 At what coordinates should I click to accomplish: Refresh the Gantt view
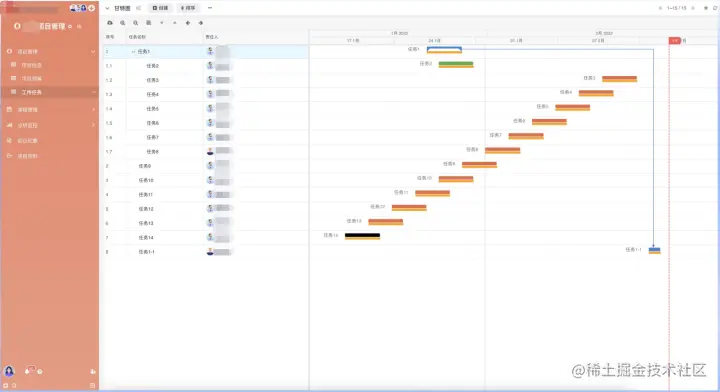click(x=715, y=8)
